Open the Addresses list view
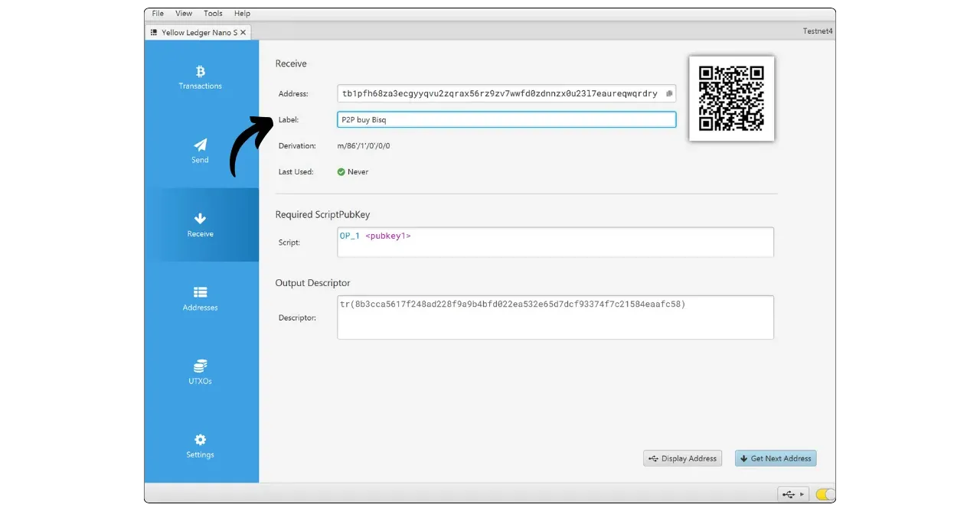Image resolution: width=980 pixels, height=511 pixels. point(200,298)
